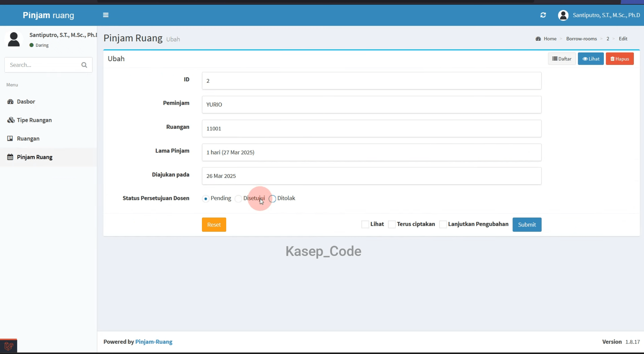
Task: Click the Ruangan field showing 11001
Action: 372,128
